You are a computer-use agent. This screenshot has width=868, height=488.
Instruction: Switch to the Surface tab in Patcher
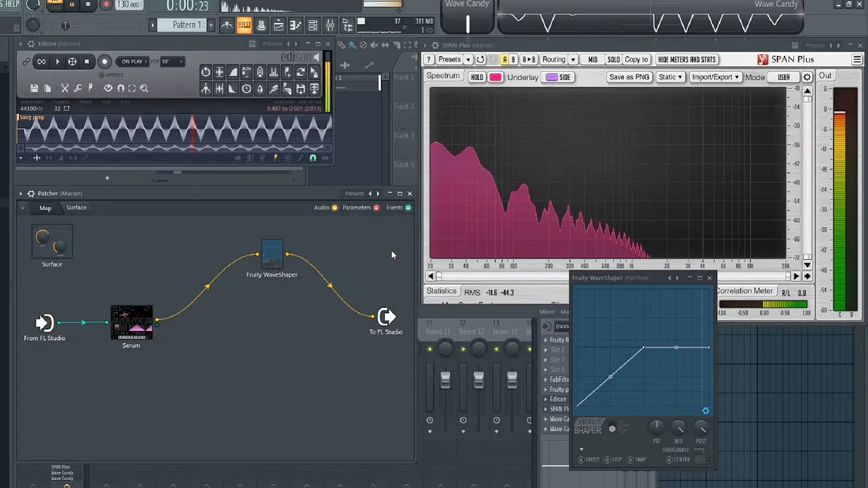click(76, 207)
